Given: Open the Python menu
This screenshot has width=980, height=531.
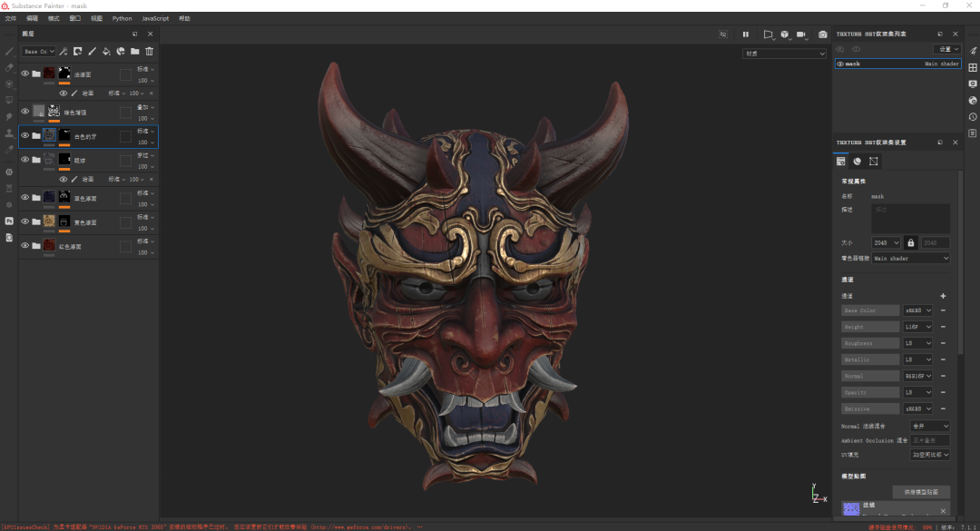Looking at the screenshot, I should point(122,19).
